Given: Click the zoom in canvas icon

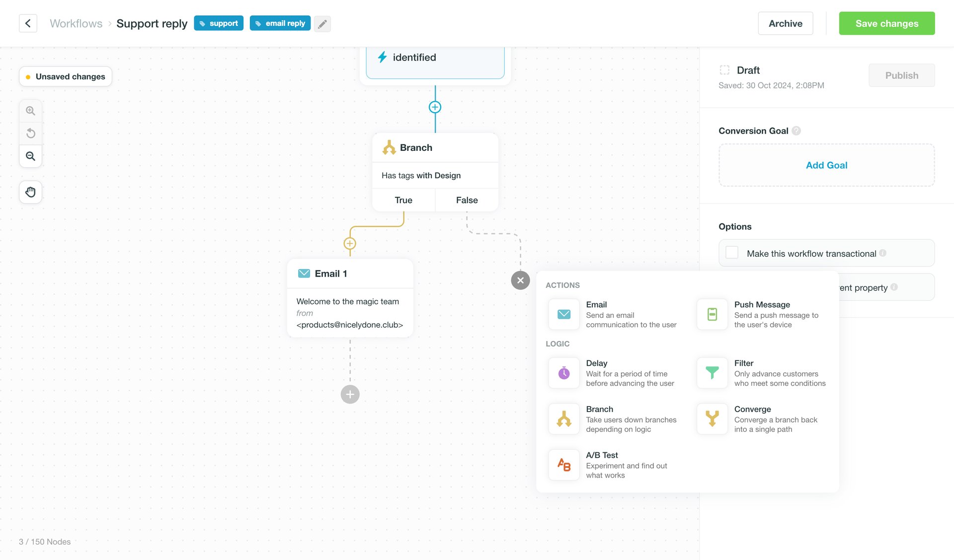Looking at the screenshot, I should click(30, 110).
